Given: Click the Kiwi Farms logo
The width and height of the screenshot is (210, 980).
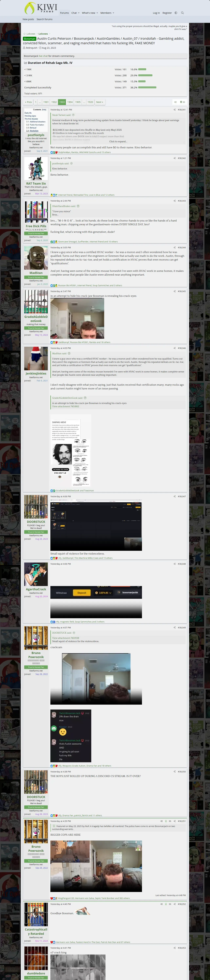Looking at the screenshot, I should [x=41, y=8].
